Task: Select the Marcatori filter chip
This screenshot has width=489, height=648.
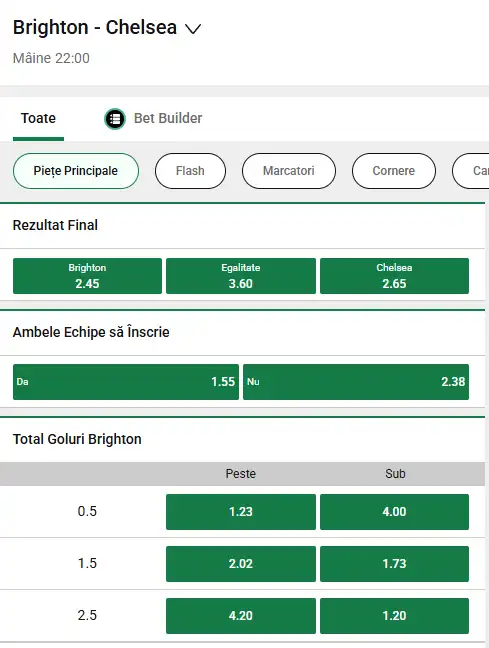Action: pyautogui.click(x=289, y=171)
